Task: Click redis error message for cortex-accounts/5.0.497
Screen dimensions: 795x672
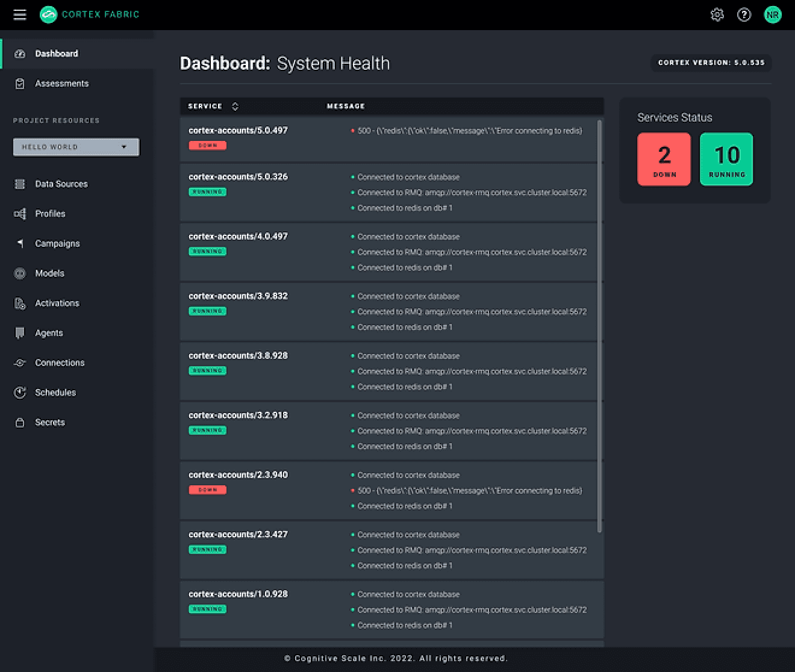Action: point(470,131)
